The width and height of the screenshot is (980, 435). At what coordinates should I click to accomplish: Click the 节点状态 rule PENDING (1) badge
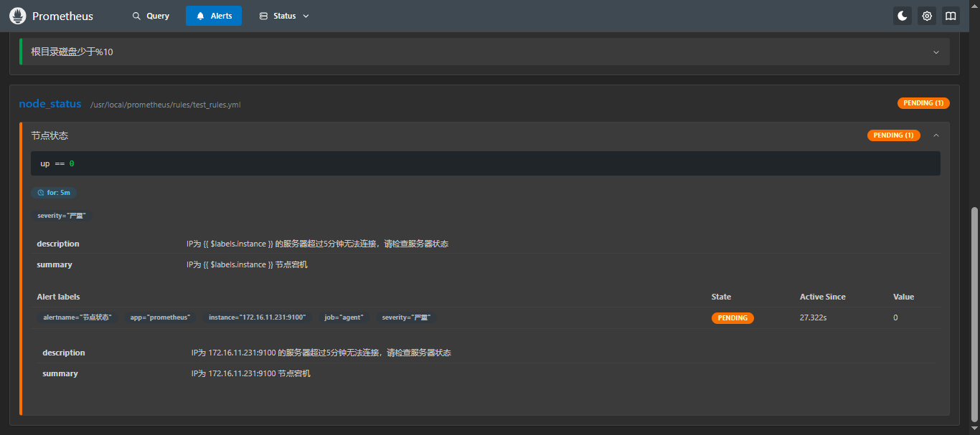coord(893,135)
